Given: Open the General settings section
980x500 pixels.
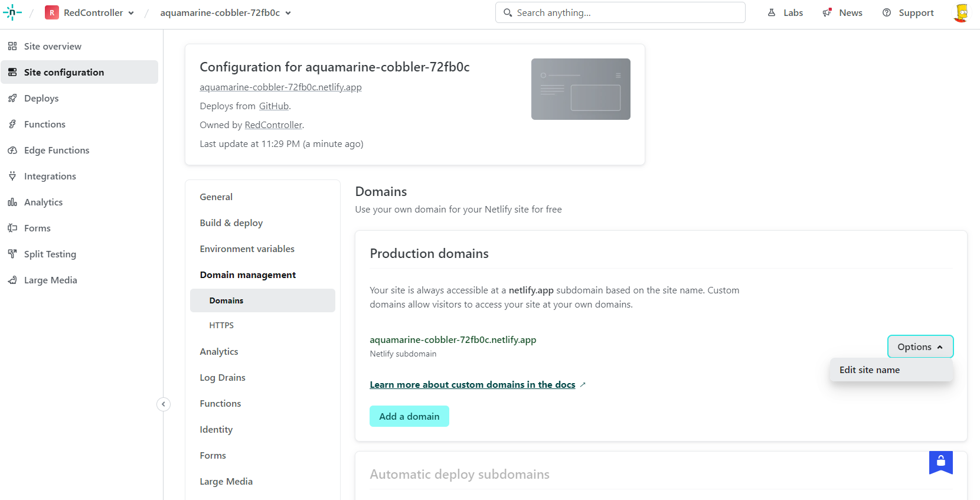Looking at the screenshot, I should [216, 197].
